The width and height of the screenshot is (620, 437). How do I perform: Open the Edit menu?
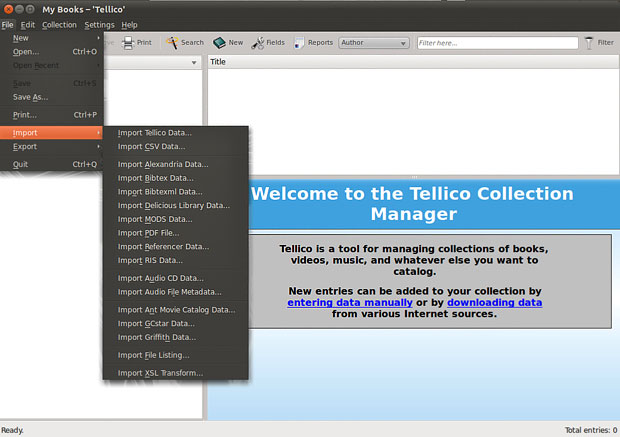point(28,25)
